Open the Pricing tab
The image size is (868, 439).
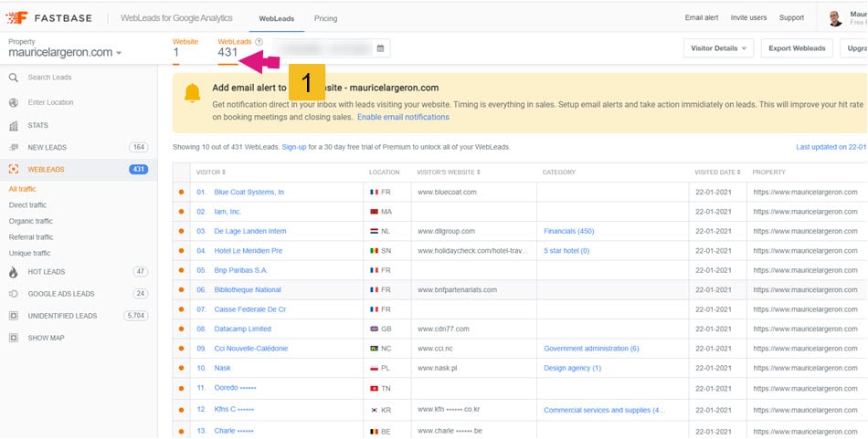click(x=325, y=18)
